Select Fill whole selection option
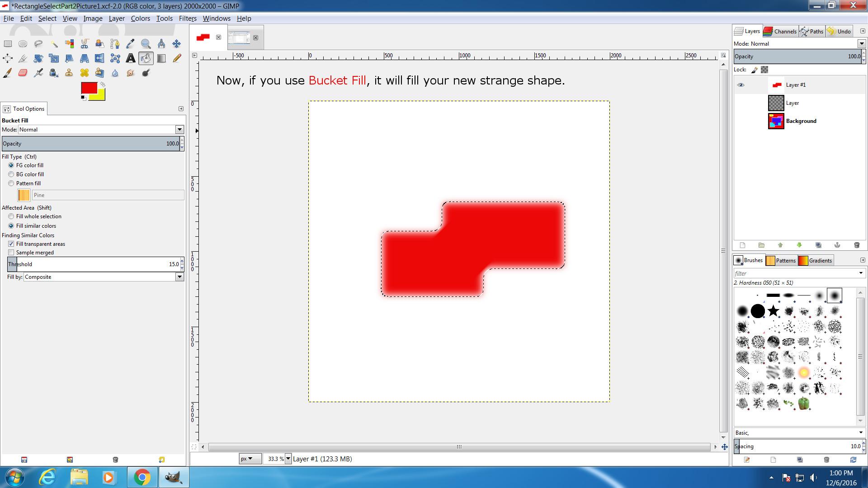This screenshot has width=868, height=488. tap(11, 216)
